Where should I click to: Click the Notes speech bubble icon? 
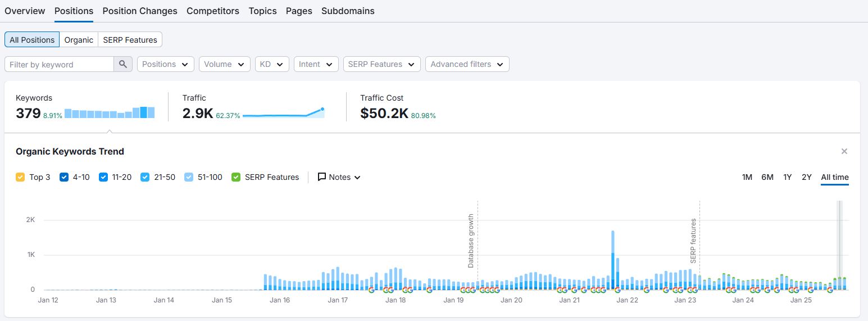pyautogui.click(x=322, y=177)
